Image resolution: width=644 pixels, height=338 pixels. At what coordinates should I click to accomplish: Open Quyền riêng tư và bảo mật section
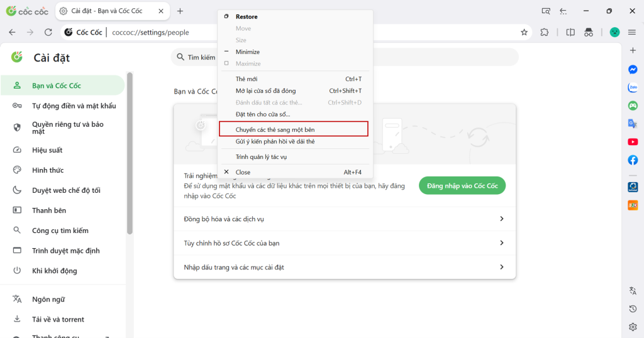[x=62, y=128]
